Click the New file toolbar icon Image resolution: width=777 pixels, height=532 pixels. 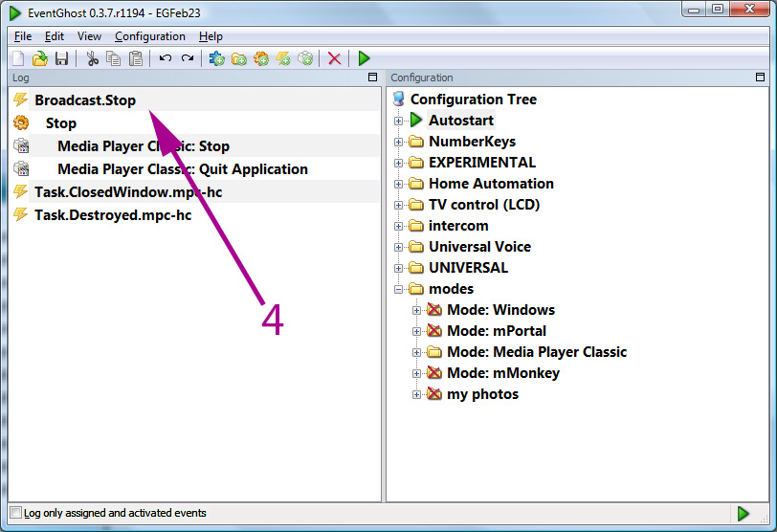click(18, 58)
